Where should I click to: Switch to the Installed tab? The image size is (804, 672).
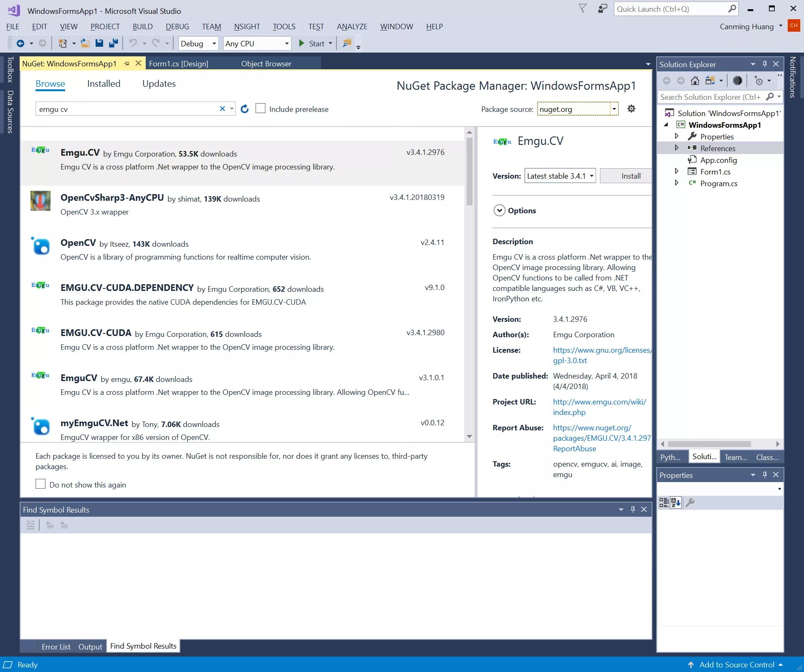pyautogui.click(x=104, y=83)
